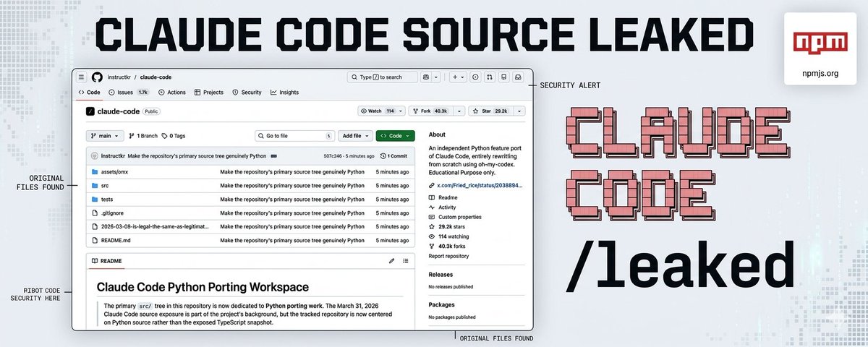
Task: Open the assets/omx folder
Action: coord(114,172)
